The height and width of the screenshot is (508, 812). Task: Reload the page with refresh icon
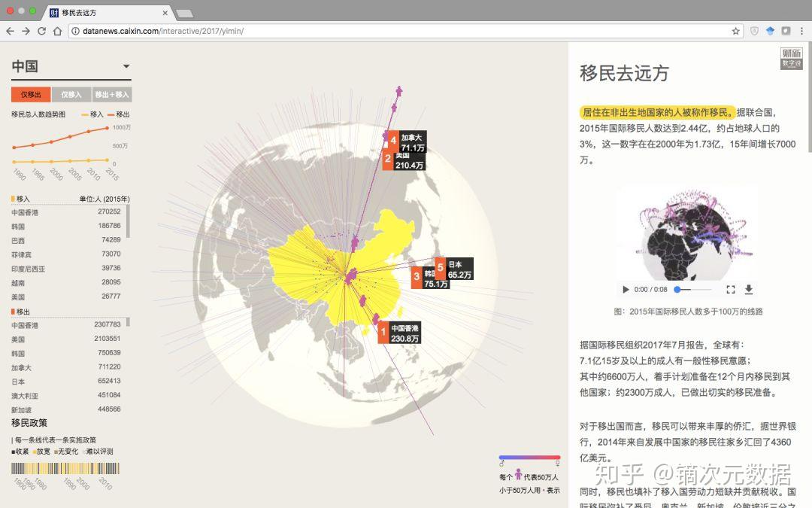click(x=42, y=31)
